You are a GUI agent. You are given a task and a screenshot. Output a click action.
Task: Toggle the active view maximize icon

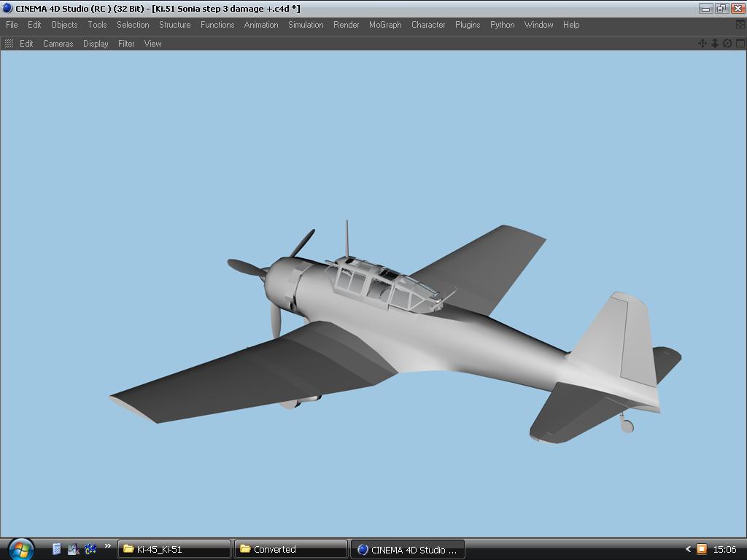pyautogui.click(x=740, y=44)
